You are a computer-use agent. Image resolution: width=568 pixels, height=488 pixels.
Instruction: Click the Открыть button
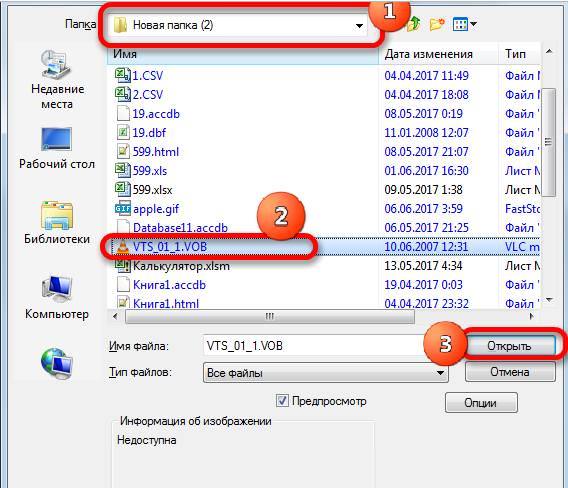[x=510, y=346]
